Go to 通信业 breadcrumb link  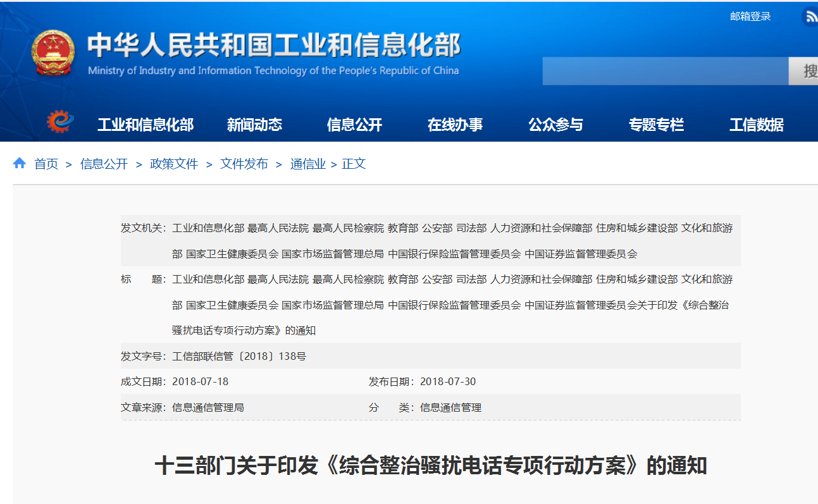coord(308,164)
